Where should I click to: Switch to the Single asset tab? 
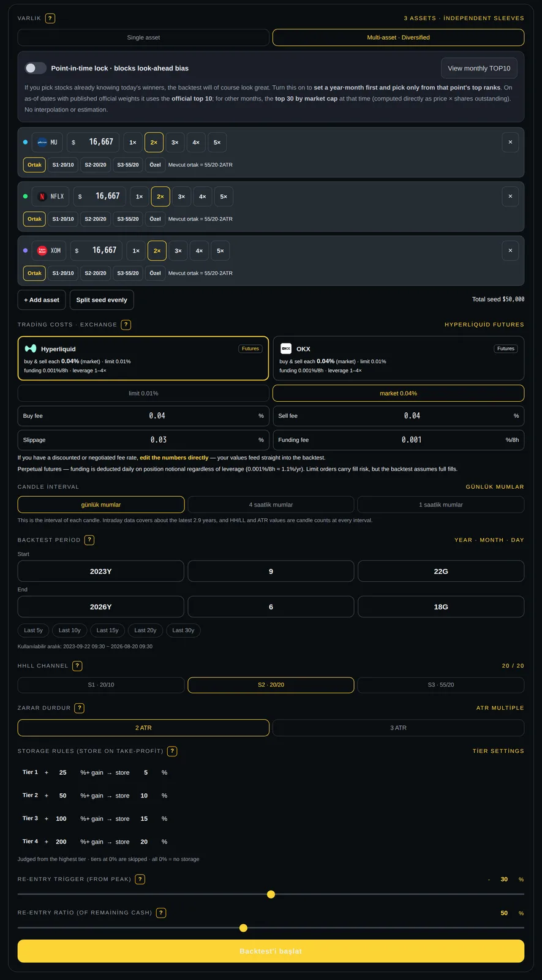pos(143,37)
